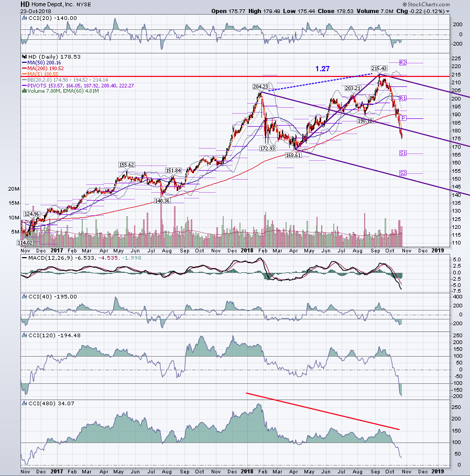Select the MA(50) 200.16 legend entry
470x476 pixels.
coord(41,62)
